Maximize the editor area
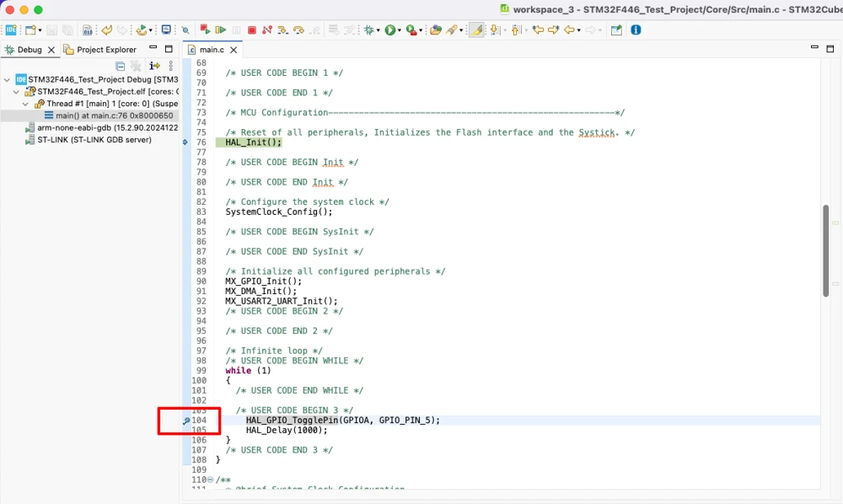 (x=830, y=49)
